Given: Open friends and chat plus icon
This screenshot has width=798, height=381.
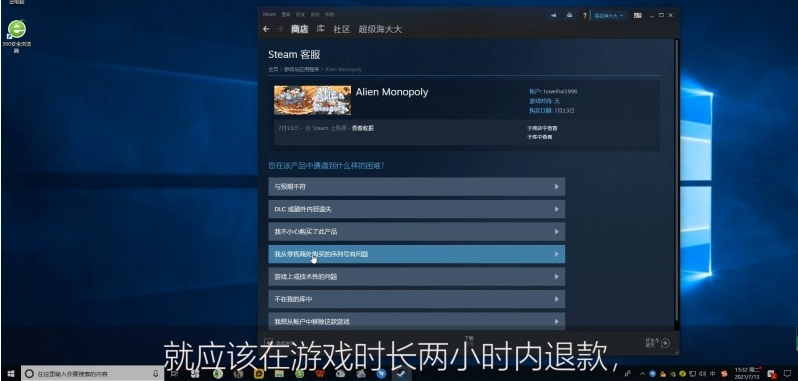Looking at the screenshot, I should 665,343.
